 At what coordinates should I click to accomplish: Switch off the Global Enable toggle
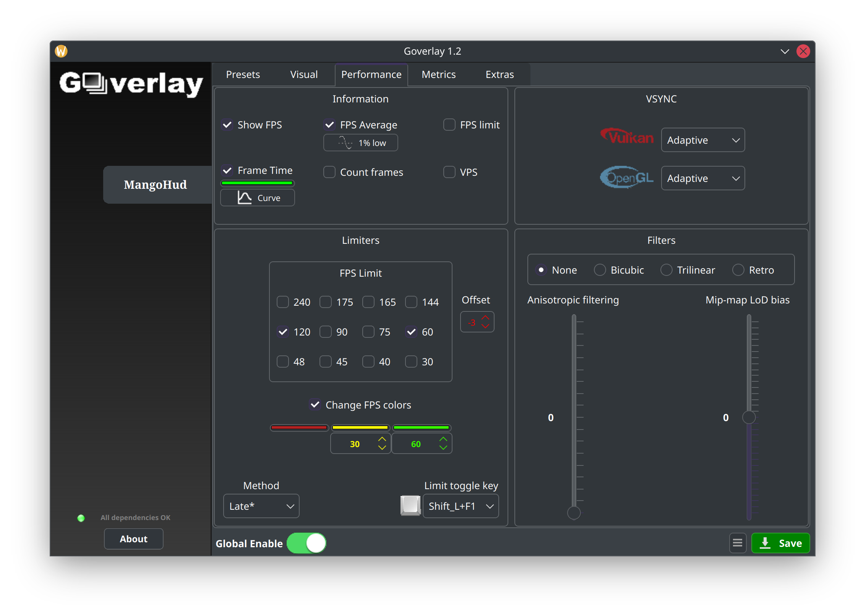(306, 543)
